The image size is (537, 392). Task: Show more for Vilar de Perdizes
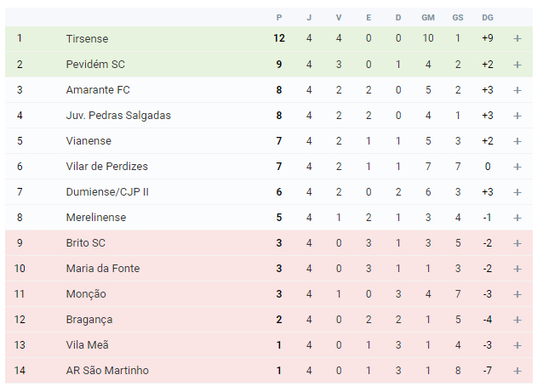coord(517,167)
